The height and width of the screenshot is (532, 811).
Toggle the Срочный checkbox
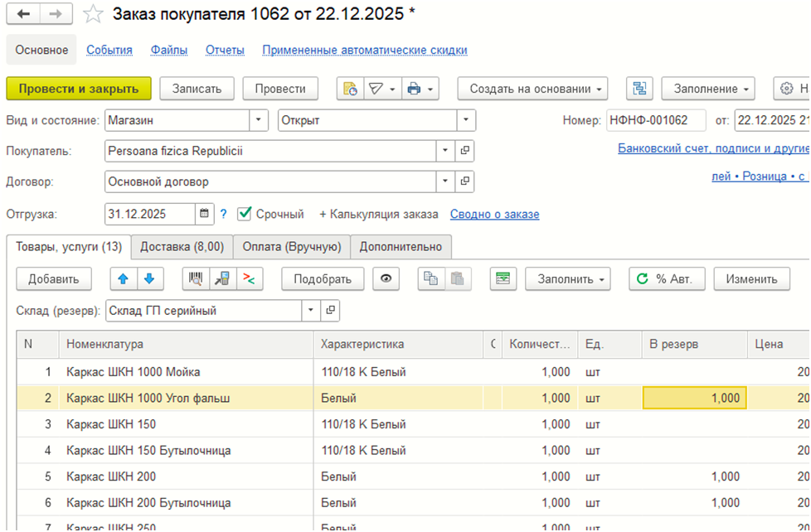coord(245,214)
